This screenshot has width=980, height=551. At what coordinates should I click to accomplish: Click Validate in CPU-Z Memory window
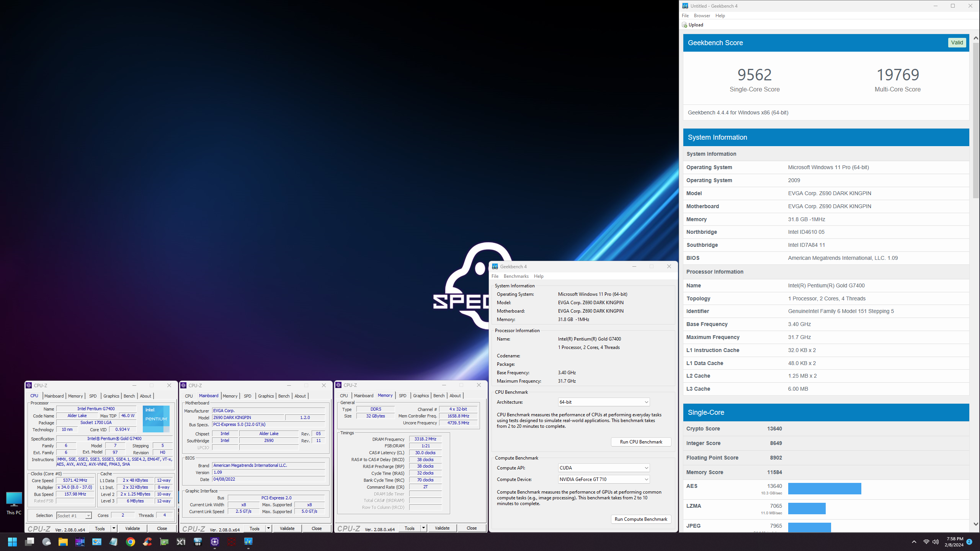442,528
